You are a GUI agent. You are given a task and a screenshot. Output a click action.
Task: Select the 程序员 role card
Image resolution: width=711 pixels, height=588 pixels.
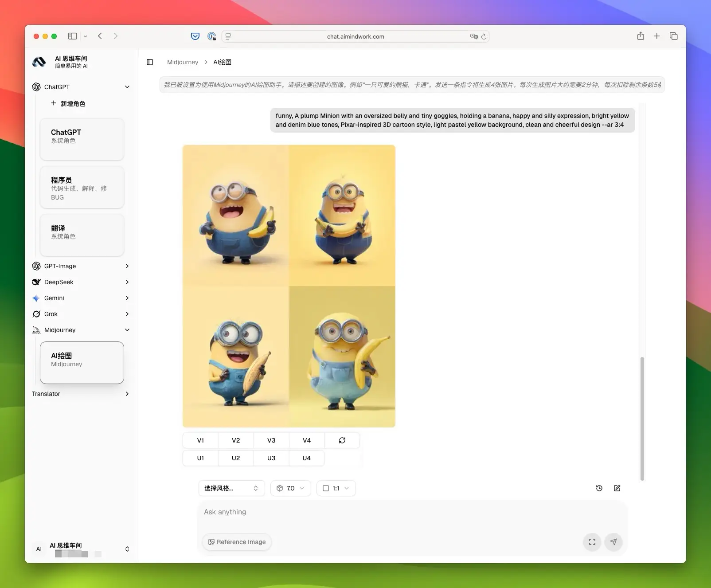click(x=82, y=188)
